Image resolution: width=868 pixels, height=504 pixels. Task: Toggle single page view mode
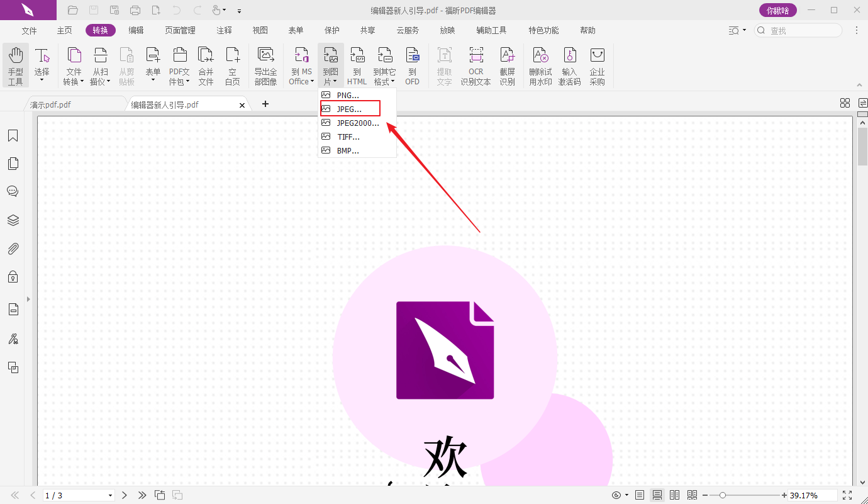(x=640, y=495)
